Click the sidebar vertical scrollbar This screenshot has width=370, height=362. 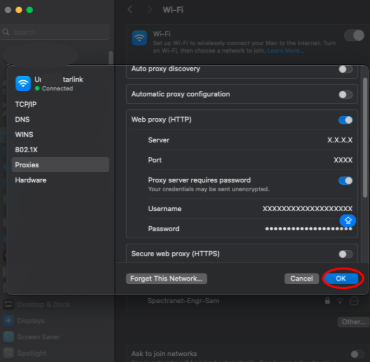click(x=111, y=58)
